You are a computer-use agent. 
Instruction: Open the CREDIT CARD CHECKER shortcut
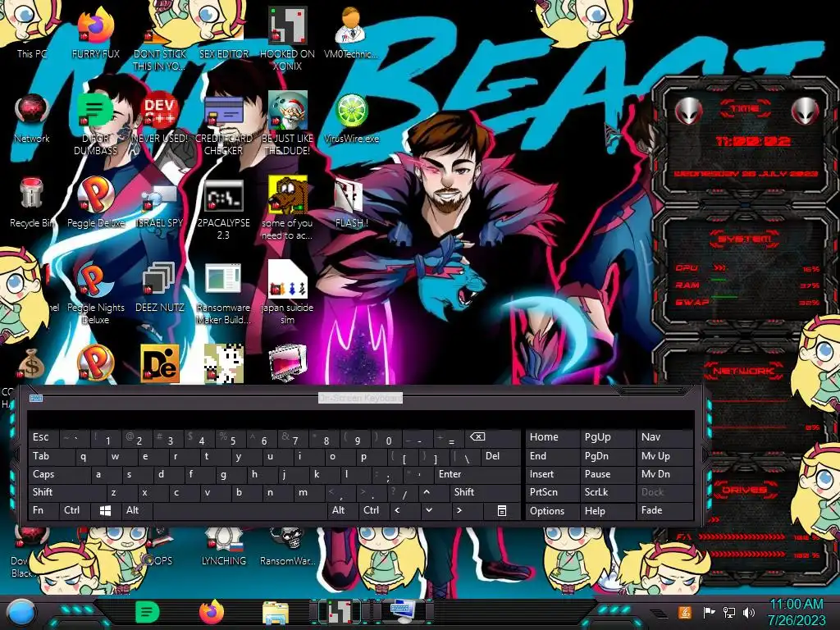coord(223,123)
